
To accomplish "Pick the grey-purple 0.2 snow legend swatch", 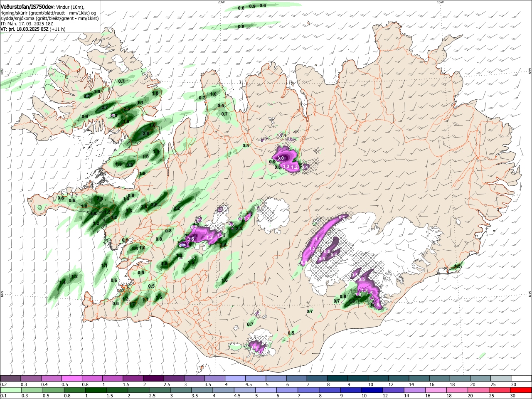I will pyautogui.click(x=10, y=378).
